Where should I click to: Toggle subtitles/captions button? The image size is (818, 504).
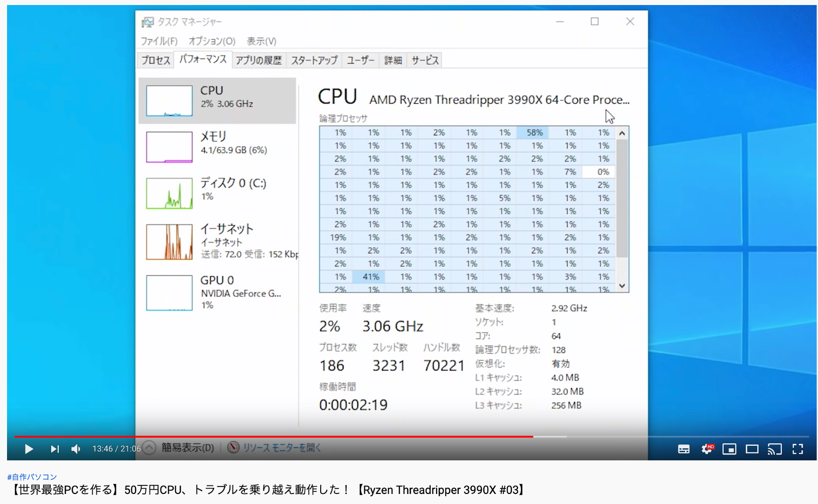point(684,449)
